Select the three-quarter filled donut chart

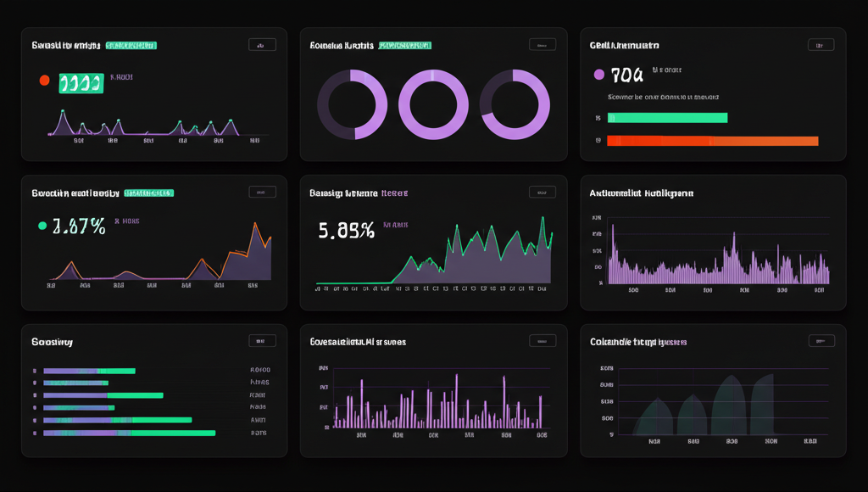pyautogui.click(x=515, y=104)
